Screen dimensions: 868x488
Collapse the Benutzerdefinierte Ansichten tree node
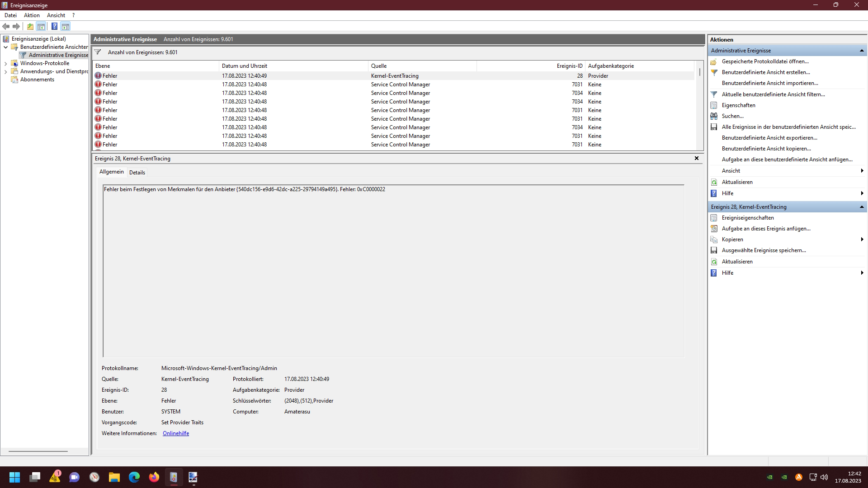click(5, 47)
